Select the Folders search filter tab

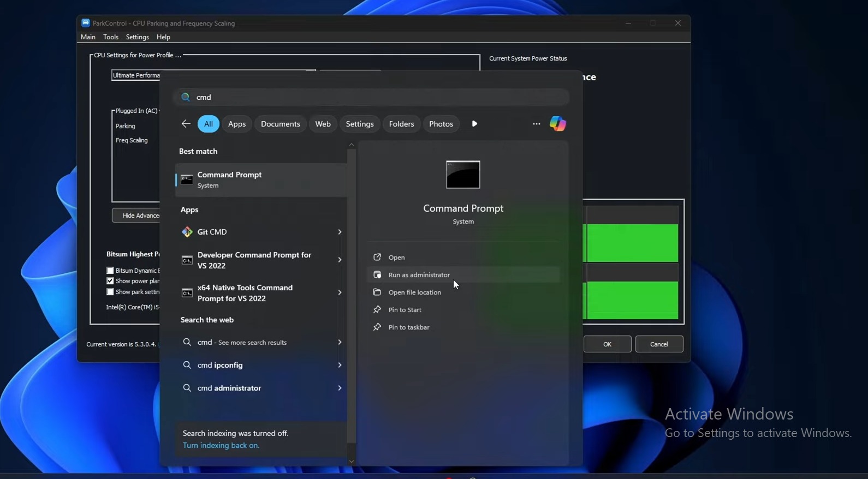pos(401,124)
